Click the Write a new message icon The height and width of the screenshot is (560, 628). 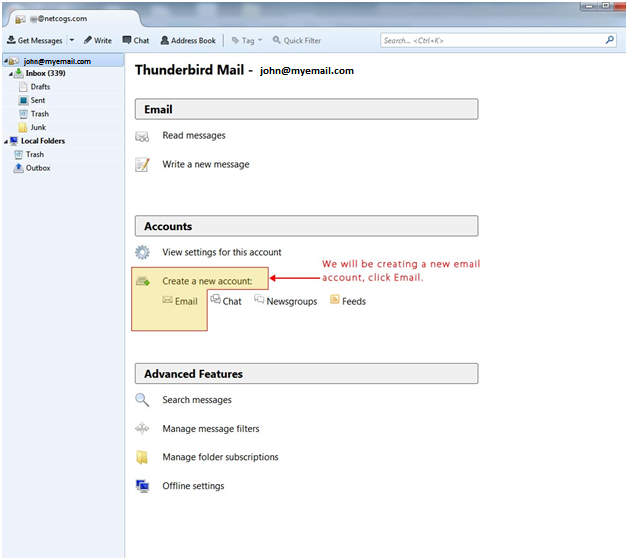coord(143,165)
